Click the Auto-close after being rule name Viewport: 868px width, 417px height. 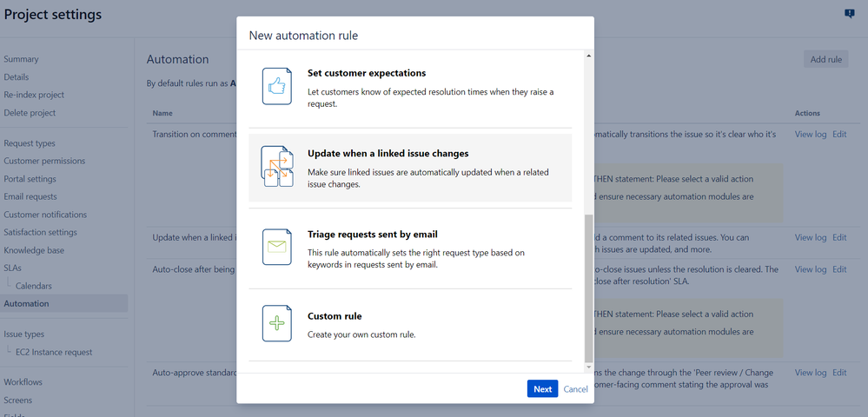pyautogui.click(x=195, y=269)
